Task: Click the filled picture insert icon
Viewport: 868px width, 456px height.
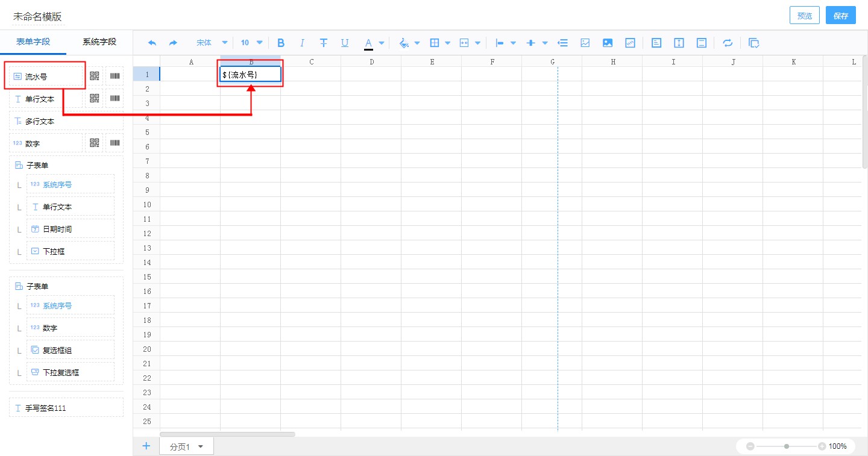Action: (x=608, y=43)
